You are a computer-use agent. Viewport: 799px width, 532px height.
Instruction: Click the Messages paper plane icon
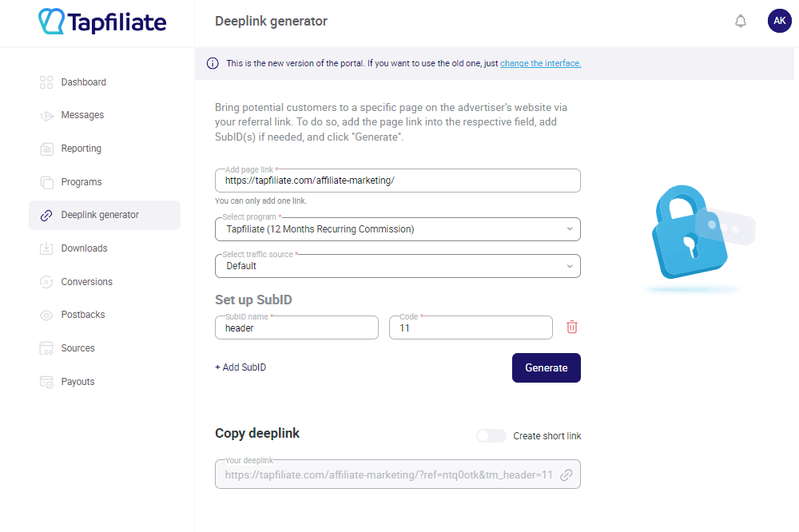[x=46, y=114]
